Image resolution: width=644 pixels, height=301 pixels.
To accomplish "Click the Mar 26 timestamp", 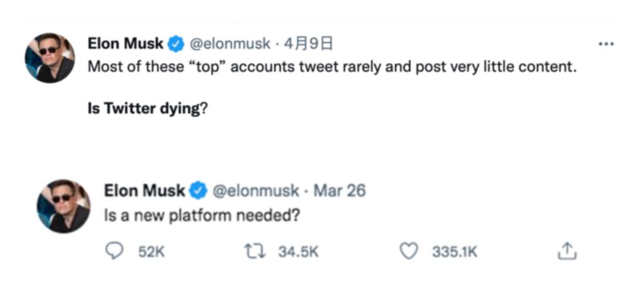I will pyautogui.click(x=339, y=190).
